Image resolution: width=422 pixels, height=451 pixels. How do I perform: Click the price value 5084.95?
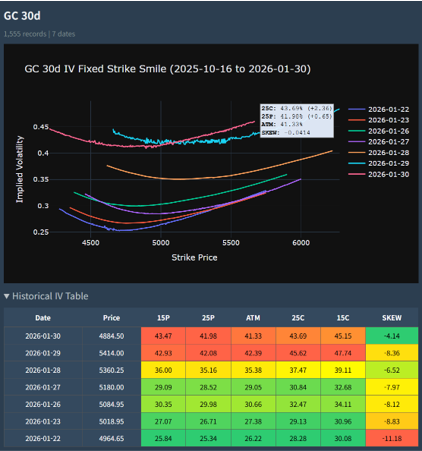click(111, 404)
